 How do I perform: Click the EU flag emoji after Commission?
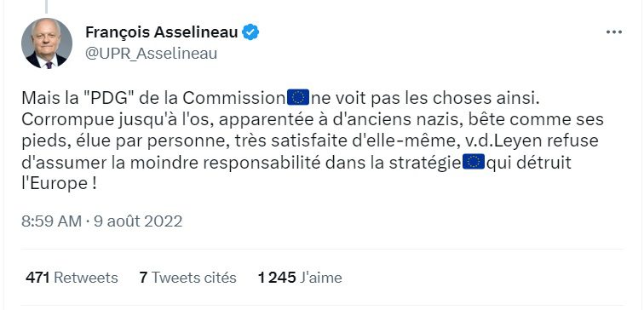tap(298, 98)
